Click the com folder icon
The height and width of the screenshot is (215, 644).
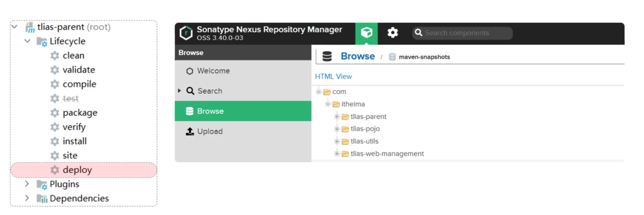coord(327,92)
